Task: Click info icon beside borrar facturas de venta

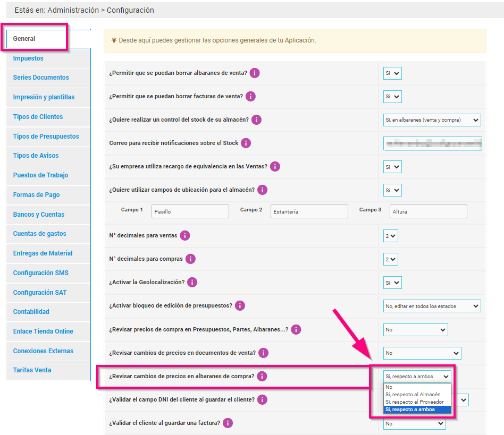Action: click(x=250, y=97)
